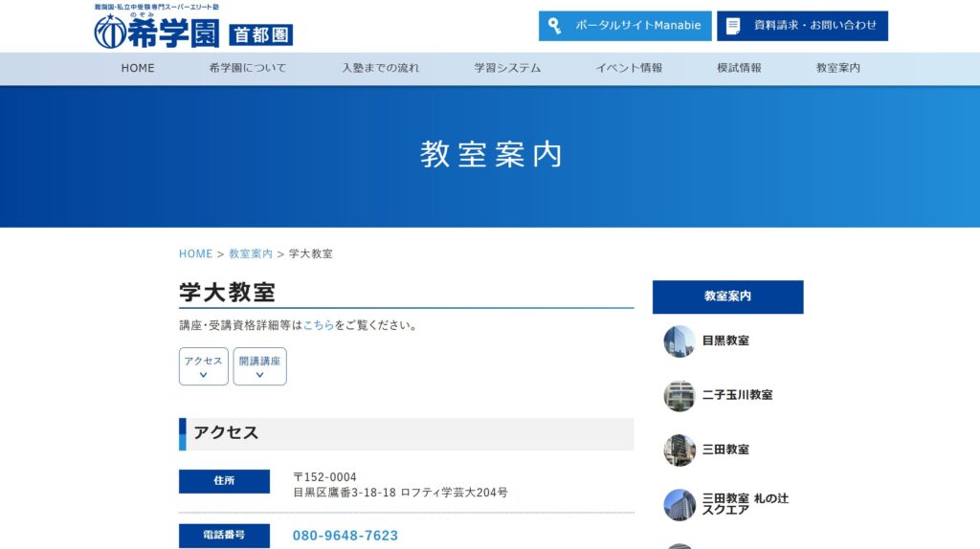Click the 希学園 logo in header
The width and height of the screenshot is (980, 549).
pyautogui.click(x=157, y=27)
